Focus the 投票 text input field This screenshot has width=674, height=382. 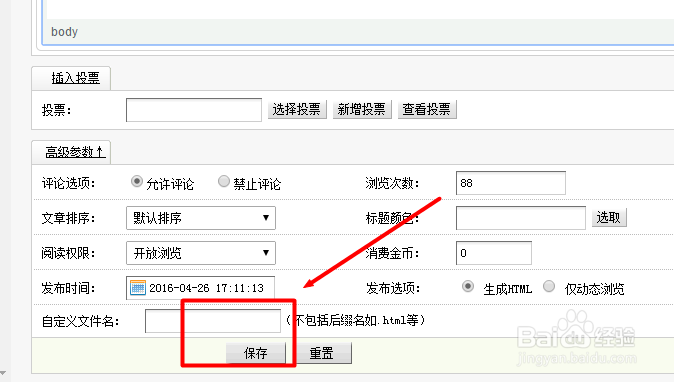[194, 110]
